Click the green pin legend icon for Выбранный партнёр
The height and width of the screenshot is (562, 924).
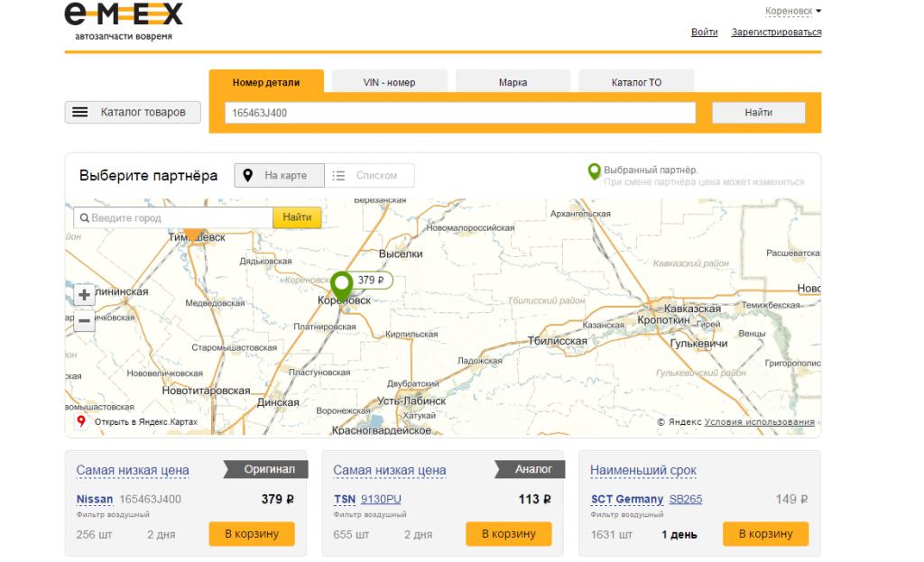point(595,171)
